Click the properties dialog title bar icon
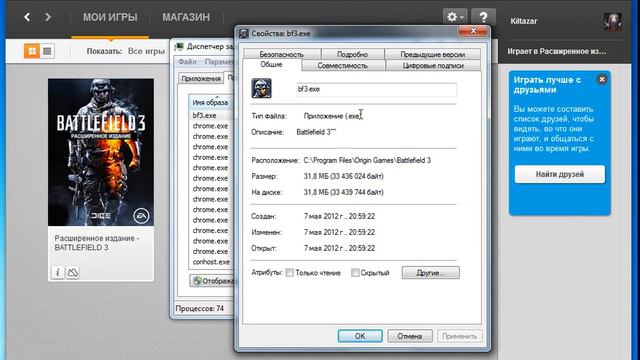The width and height of the screenshot is (640, 360). pos(244,33)
